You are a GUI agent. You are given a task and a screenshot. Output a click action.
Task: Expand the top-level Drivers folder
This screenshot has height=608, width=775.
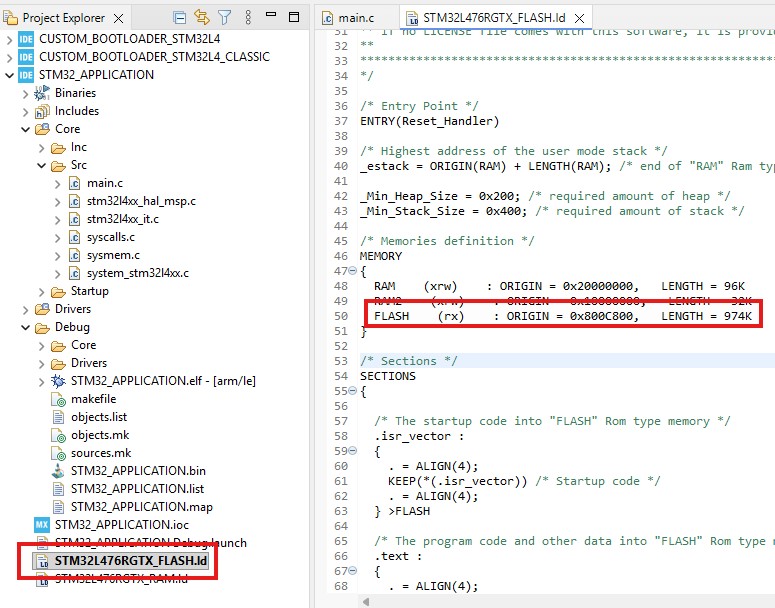pyautogui.click(x=26, y=309)
